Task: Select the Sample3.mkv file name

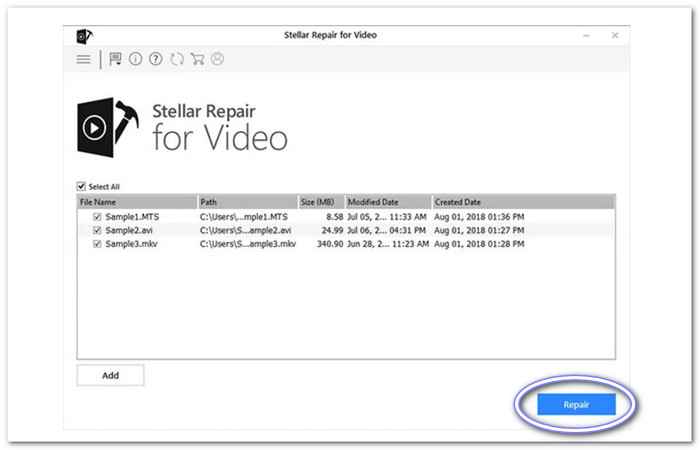Action: coord(131,244)
